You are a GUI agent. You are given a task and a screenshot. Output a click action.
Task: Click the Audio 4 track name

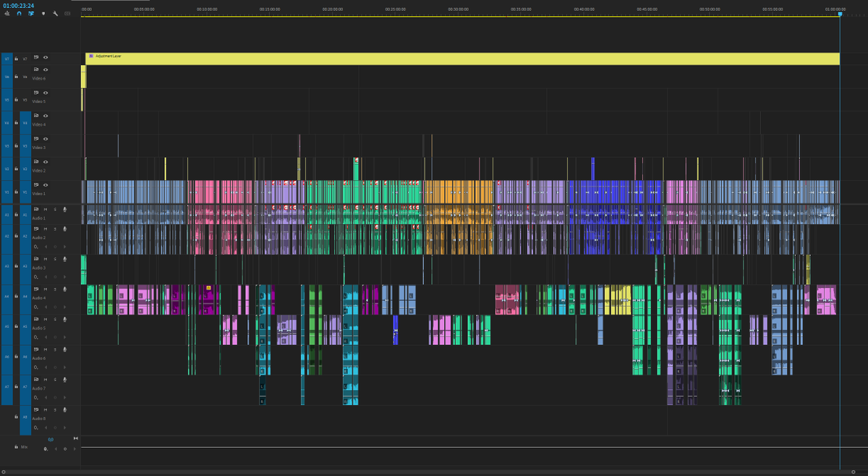pyautogui.click(x=39, y=298)
